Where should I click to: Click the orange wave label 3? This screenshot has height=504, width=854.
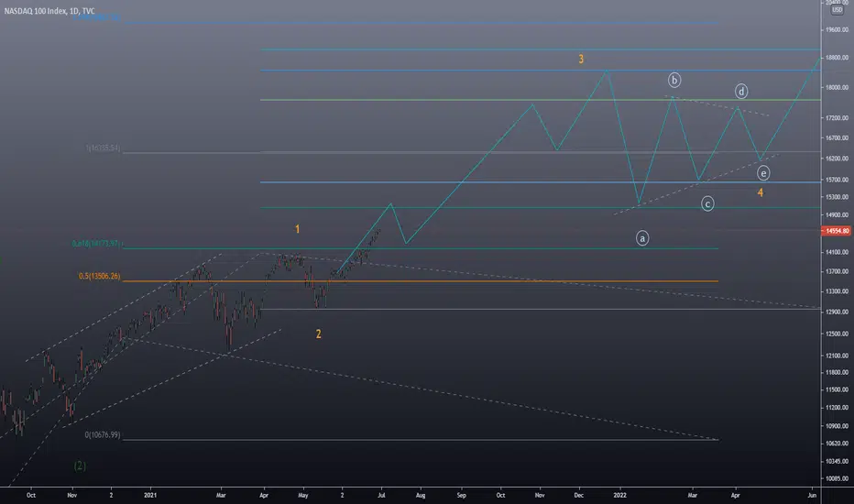[x=581, y=60]
